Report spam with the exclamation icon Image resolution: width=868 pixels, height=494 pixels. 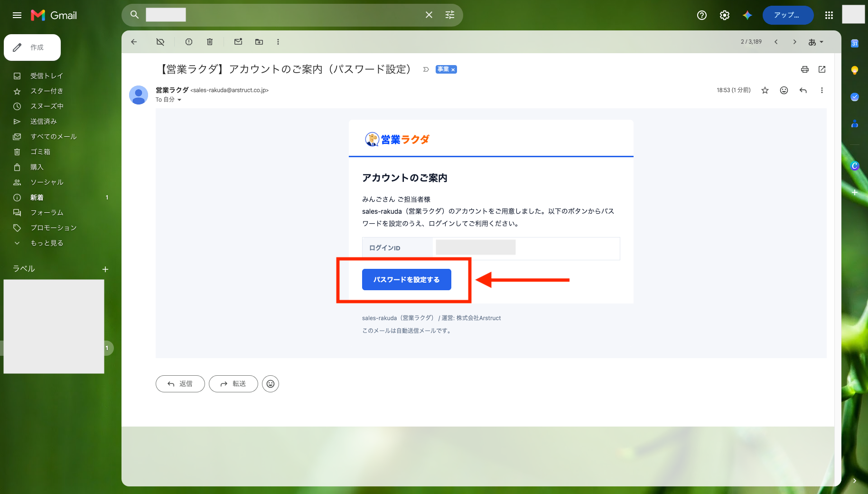point(189,42)
